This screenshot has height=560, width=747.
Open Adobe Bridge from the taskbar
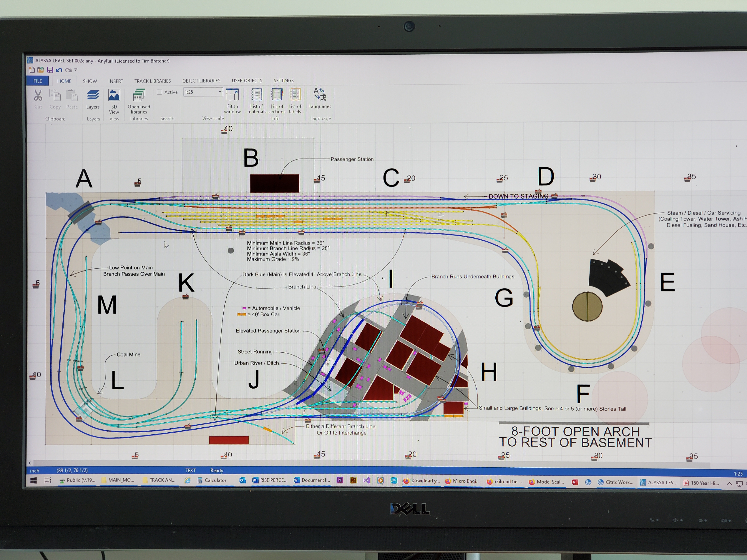pyautogui.click(x=353, y=480)
